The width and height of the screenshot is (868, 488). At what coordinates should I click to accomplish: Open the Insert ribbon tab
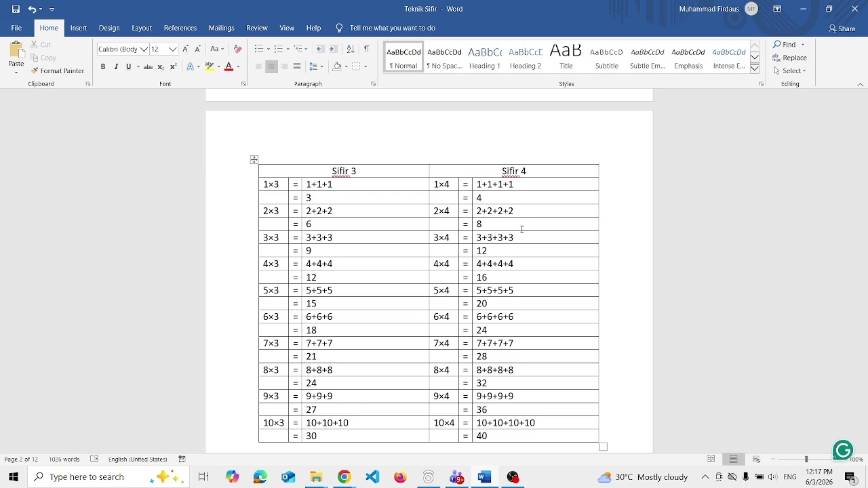pyautogui.click(x=79, y=28)
